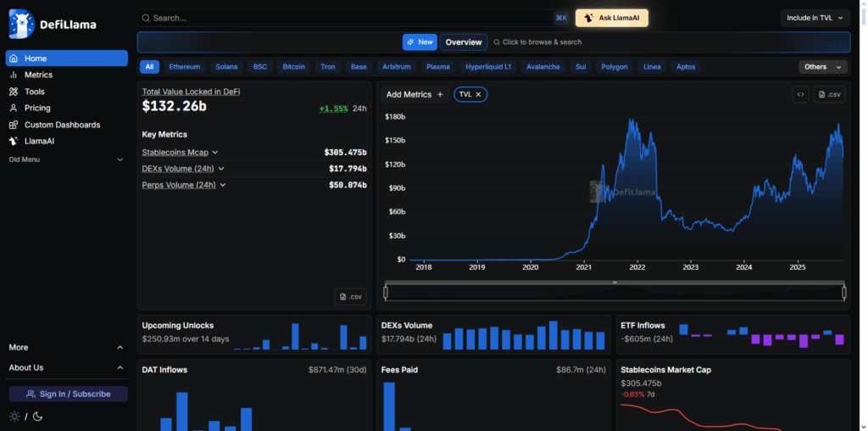Open the LlamaAI sidebar item
Image resolution: width=868 pixels, height=431 pixels.
[39, 141]
